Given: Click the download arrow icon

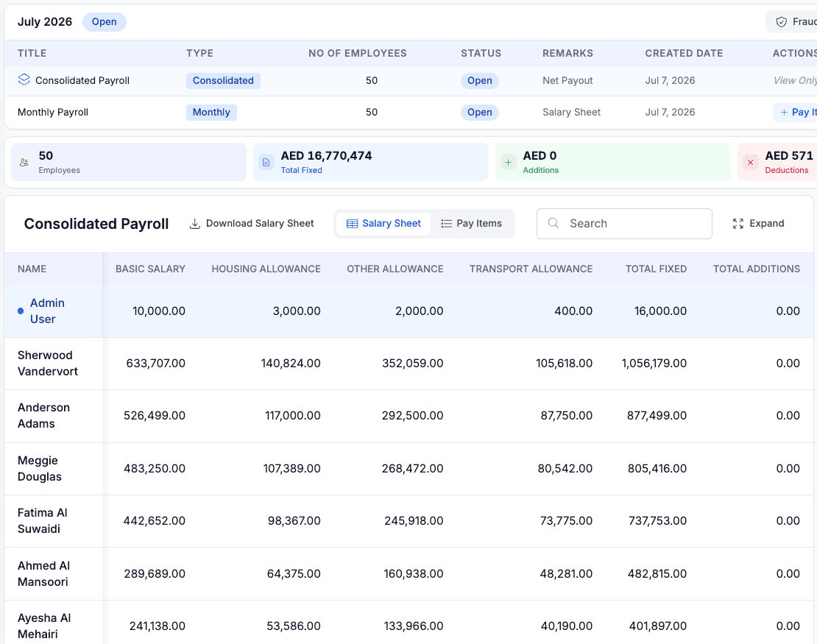Looking at the screenshot, I should 195,224.
